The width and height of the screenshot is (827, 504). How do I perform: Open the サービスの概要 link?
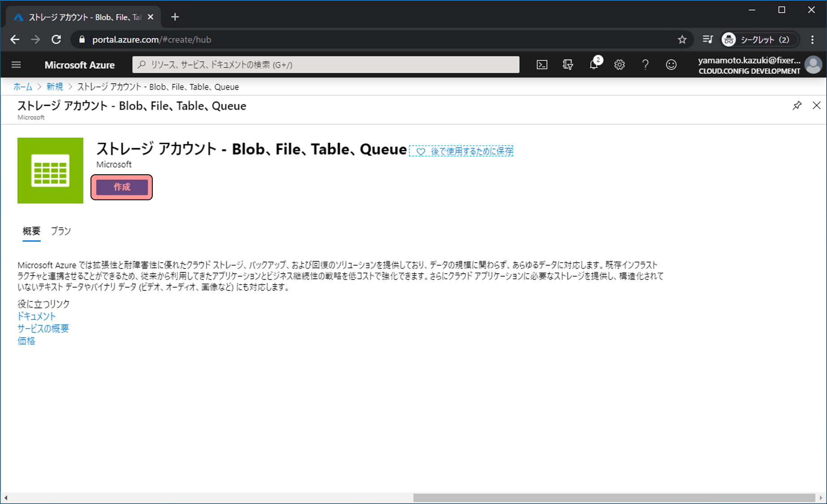(43, 329)
